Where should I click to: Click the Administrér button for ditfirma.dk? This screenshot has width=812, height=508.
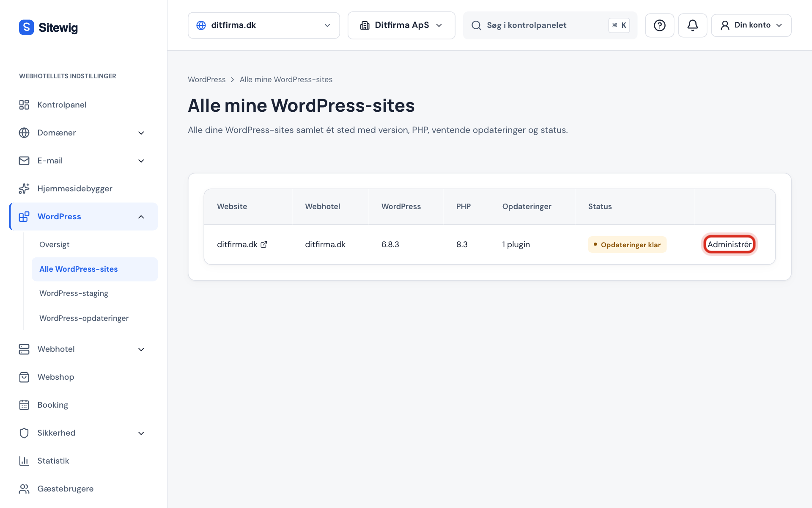point(729,244)
